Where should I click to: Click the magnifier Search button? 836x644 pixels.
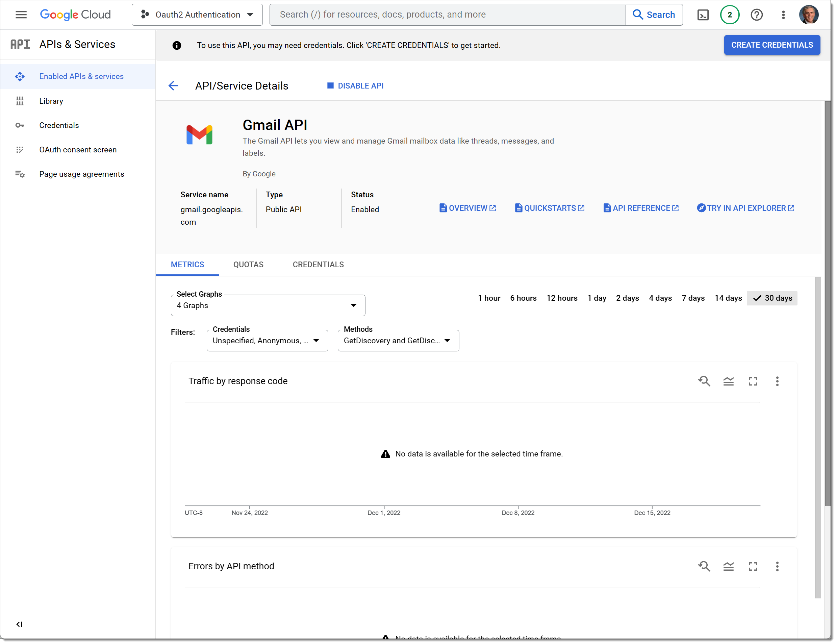click(654, 15)
